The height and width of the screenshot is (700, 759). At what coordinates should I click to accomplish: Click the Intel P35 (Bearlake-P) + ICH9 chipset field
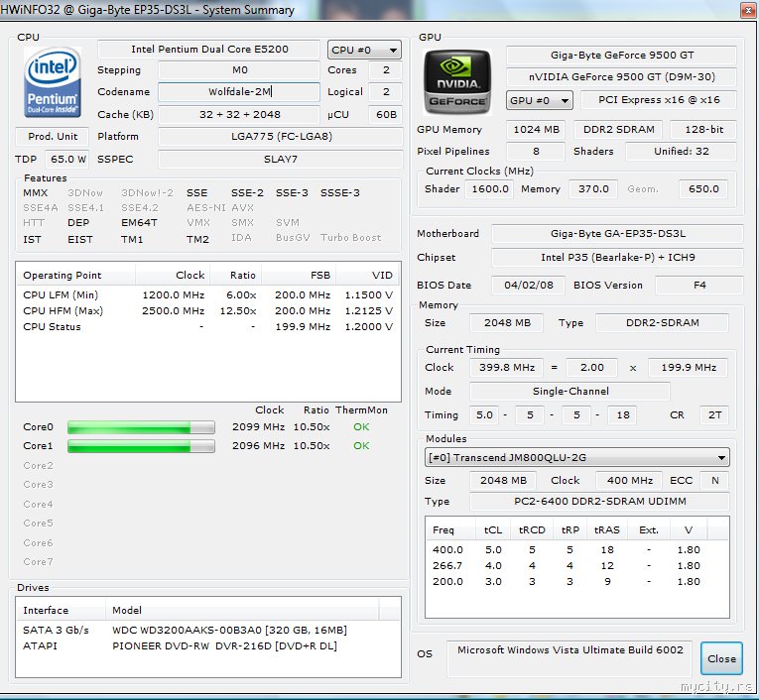(x=618, y=258)
